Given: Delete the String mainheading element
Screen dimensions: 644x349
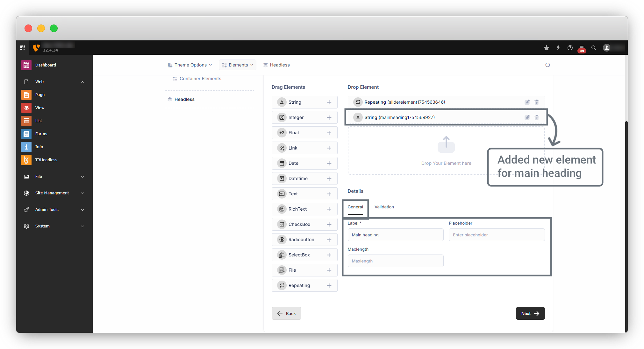Looking at the screenshot, I should [537, 117].
